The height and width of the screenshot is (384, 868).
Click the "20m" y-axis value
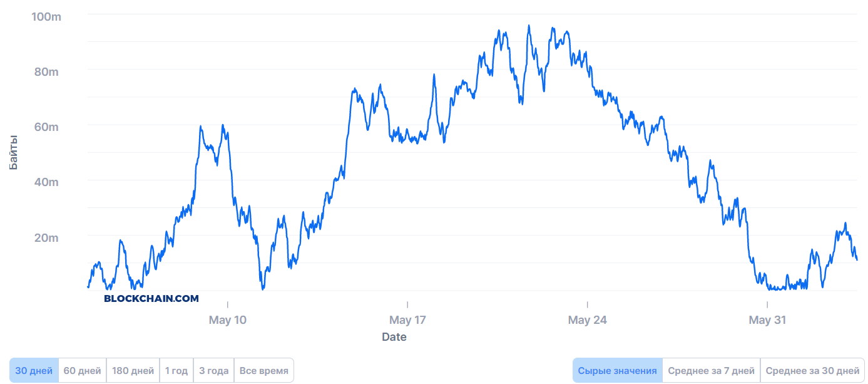(45, 238)
